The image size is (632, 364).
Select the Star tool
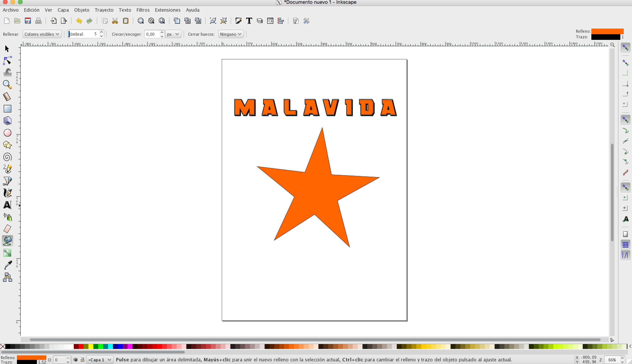8,145
